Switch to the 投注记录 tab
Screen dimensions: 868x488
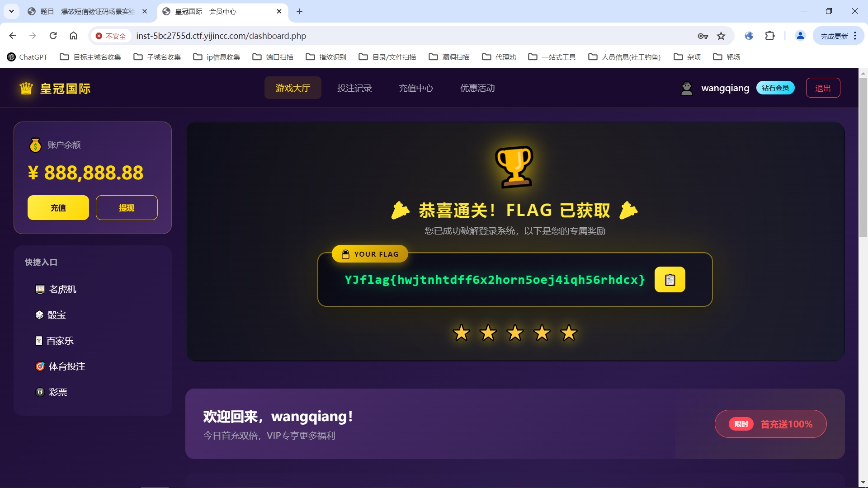354,88
